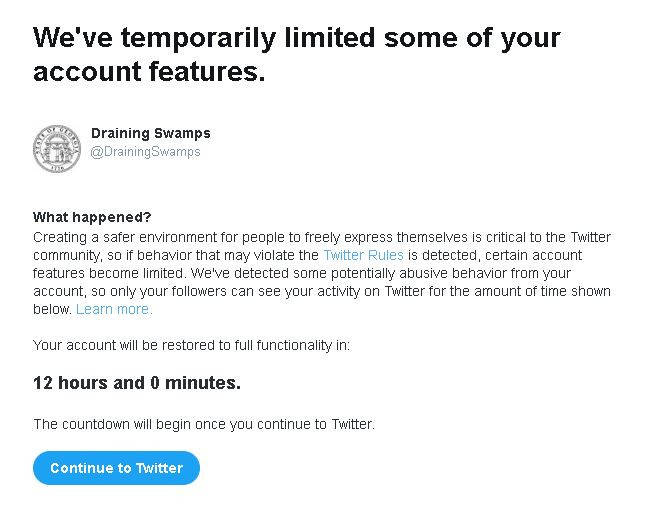Click 'The countdown will begin' sentence
This screenshot has width=646, height=509.
tap(120, 424)
